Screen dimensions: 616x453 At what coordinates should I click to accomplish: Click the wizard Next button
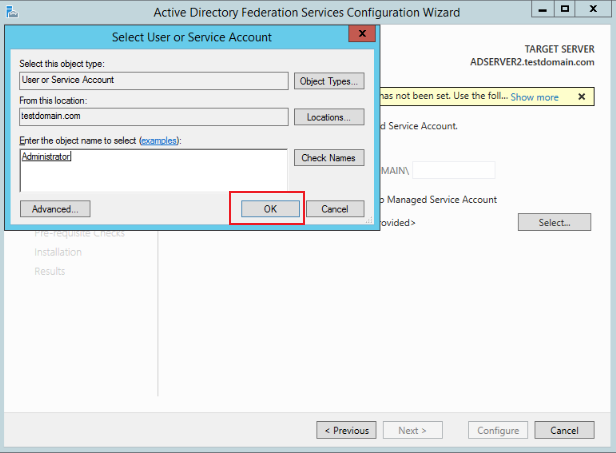412,430
